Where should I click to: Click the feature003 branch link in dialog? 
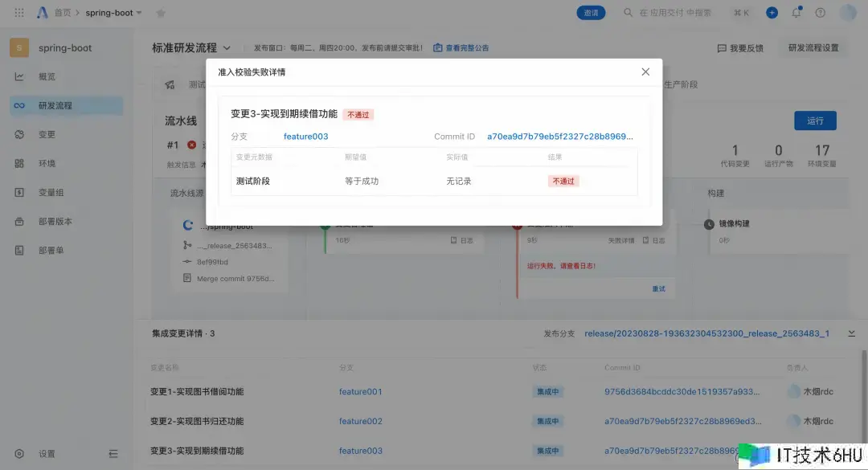coord(305,137)
